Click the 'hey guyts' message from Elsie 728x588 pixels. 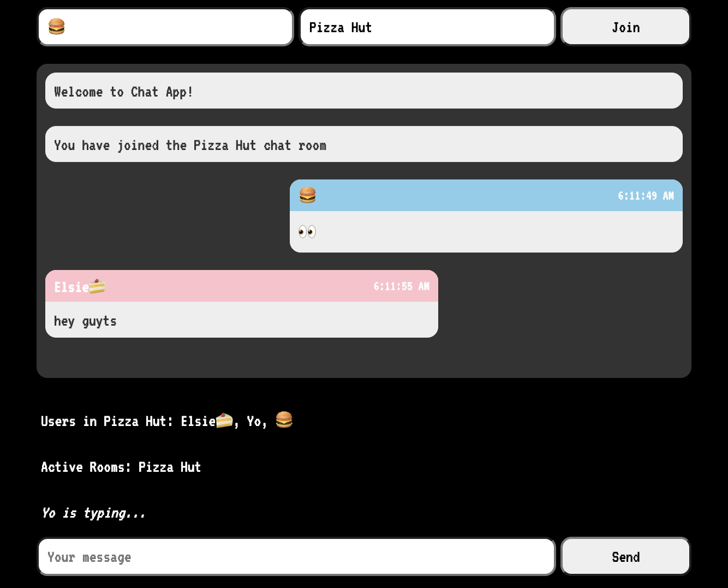click(85, 321)
